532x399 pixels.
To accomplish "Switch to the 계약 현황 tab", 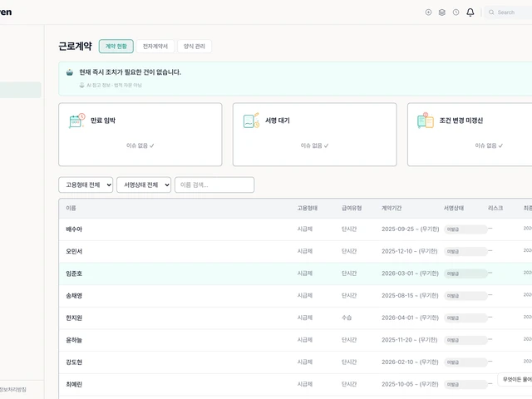I will pyautogui.click(x=116, y=47).
